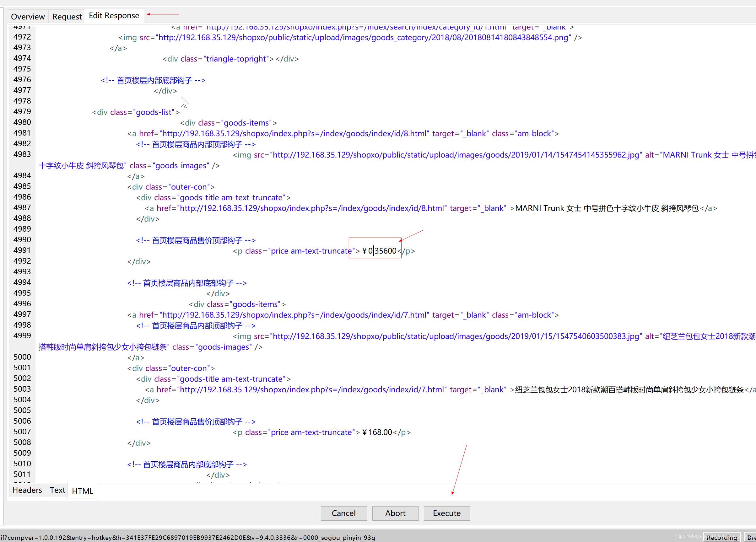Click the status bar URL text
This screenshot has width=756, height=542.
point(188,537)
